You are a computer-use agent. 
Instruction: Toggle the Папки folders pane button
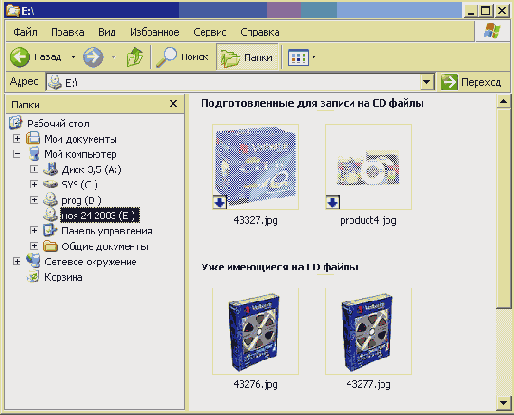(247, 57)
